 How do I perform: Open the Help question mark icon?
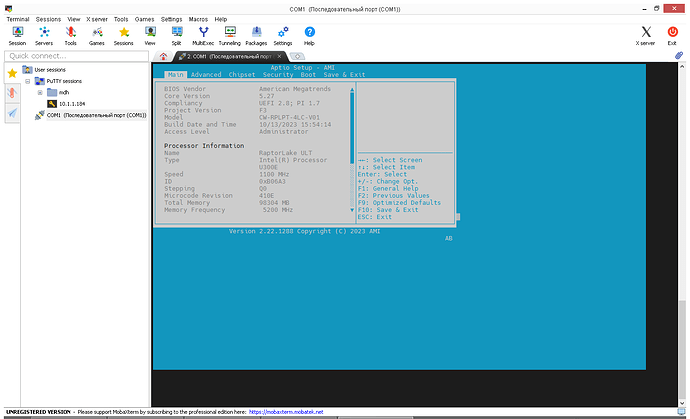[309, 36]
